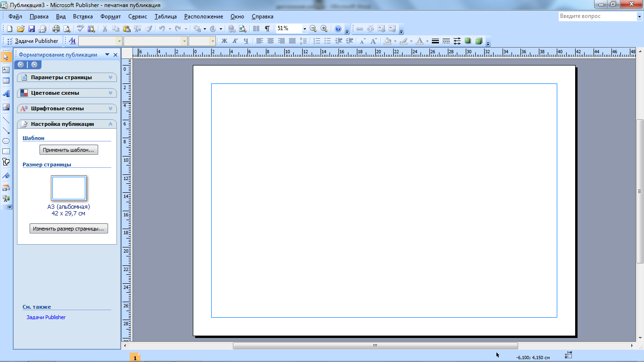Toggle Bold formatting (Ж)
644x362 pixels.
[x=224, y=41]
